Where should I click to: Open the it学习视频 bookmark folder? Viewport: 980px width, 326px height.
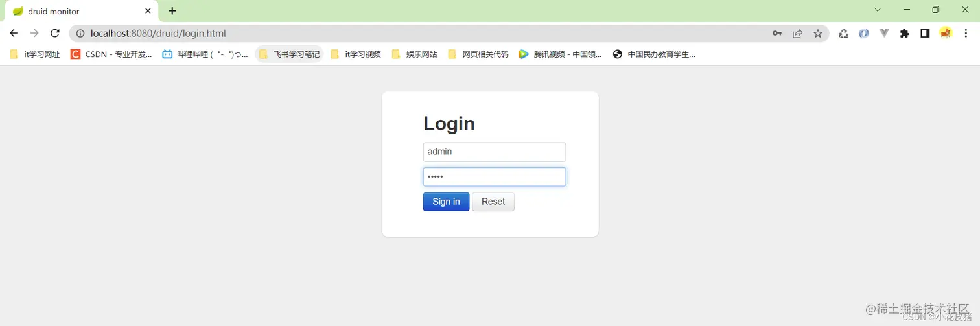[x=355, y=54]
